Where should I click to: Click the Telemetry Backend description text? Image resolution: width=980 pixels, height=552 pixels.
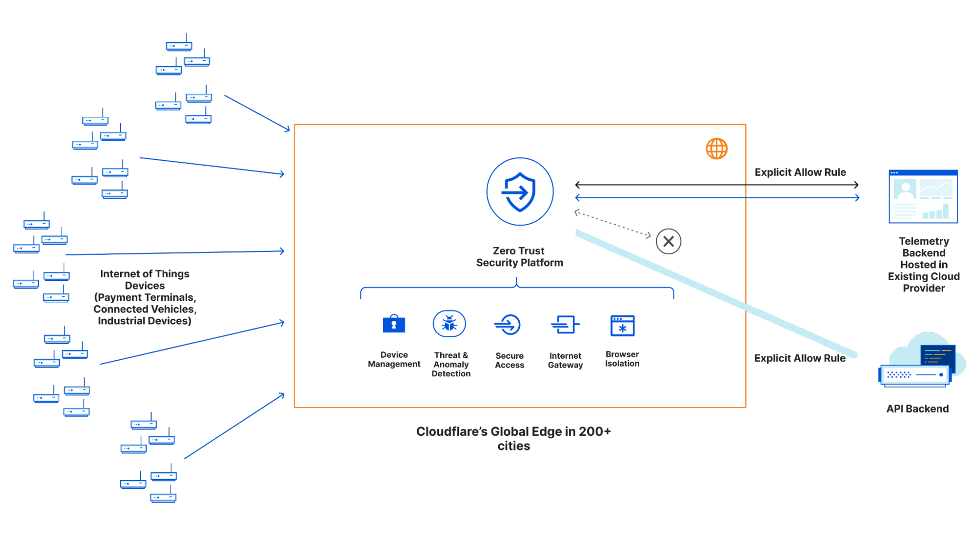tap(924, 264)
